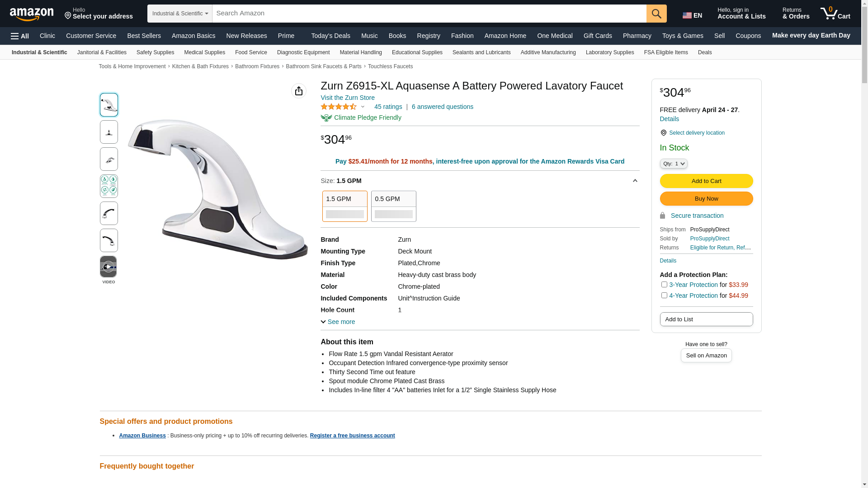Open the All hamburger menu

[20, 36]
